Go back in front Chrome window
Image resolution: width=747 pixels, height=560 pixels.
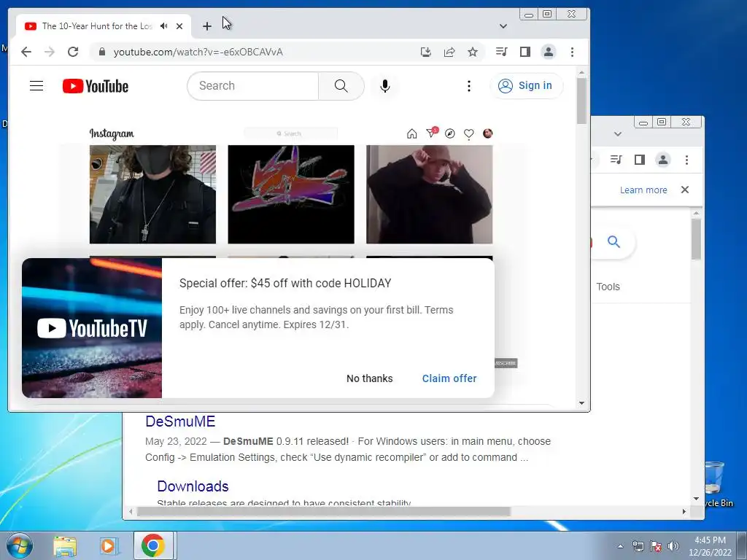[26, 52]
